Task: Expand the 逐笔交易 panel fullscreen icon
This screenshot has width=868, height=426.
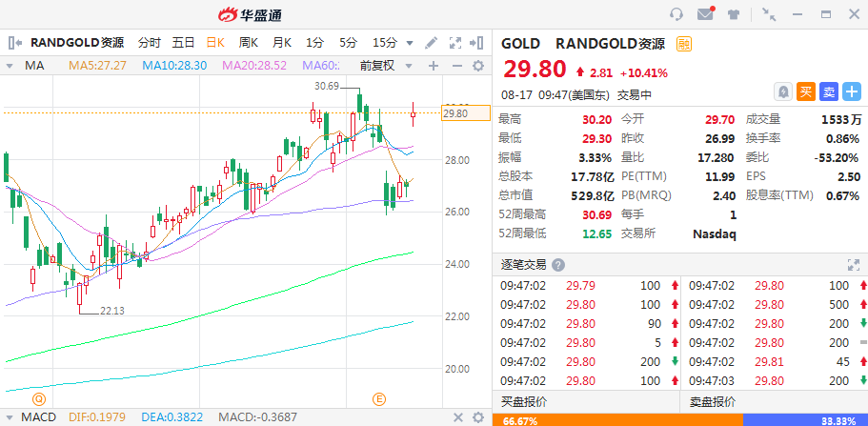Action: point(853,265)
